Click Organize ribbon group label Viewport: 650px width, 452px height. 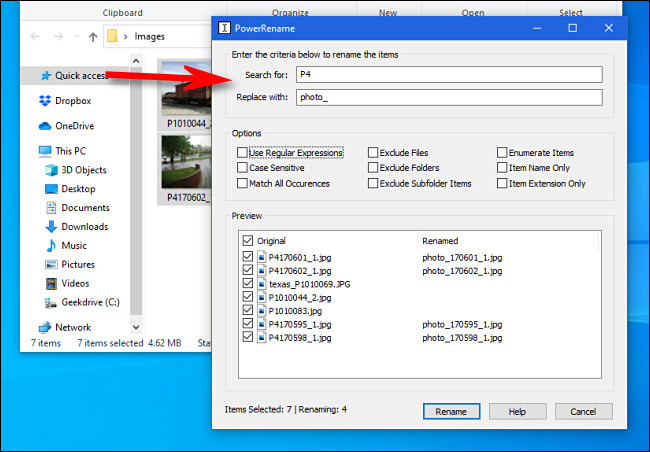tap(290, 13)
